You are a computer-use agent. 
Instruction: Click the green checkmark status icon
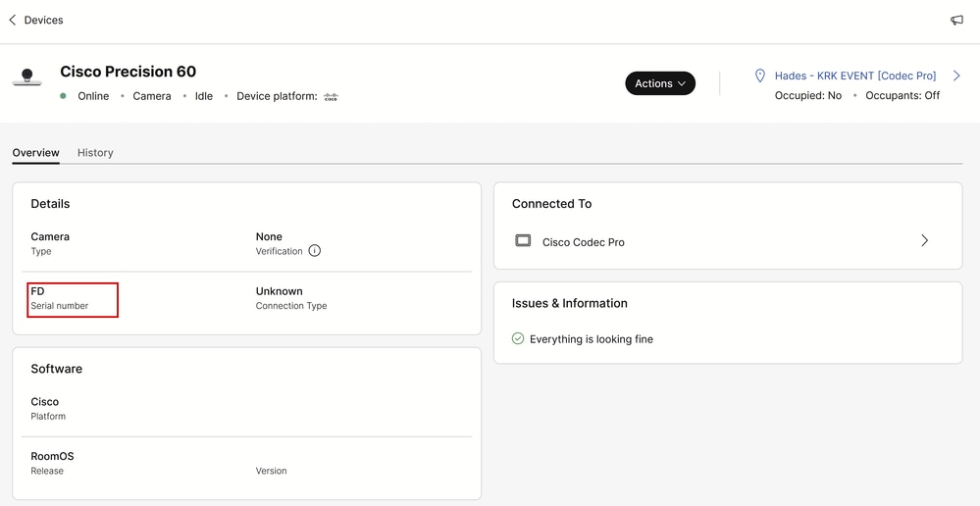518,338
